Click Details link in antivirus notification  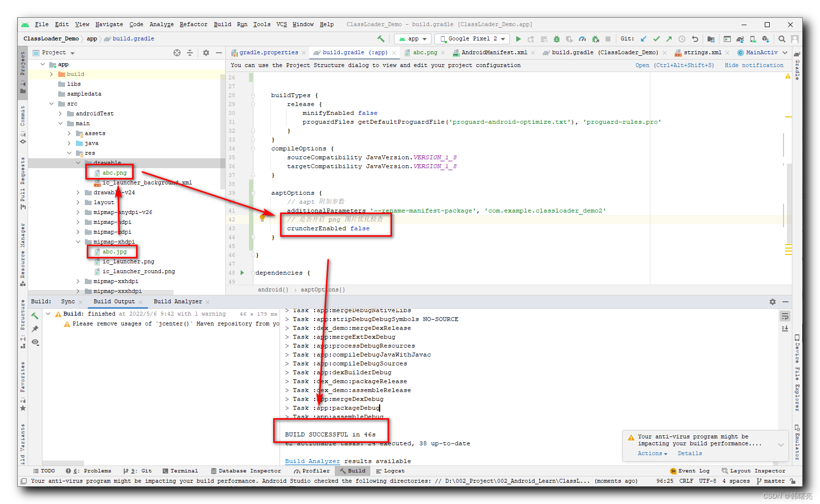[690, 453]
